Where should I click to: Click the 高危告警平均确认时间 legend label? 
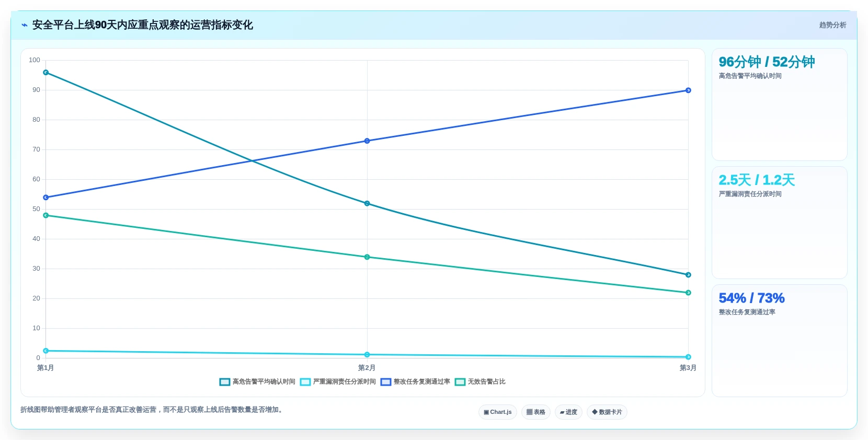pyautogui.click(x=264, y=382)
